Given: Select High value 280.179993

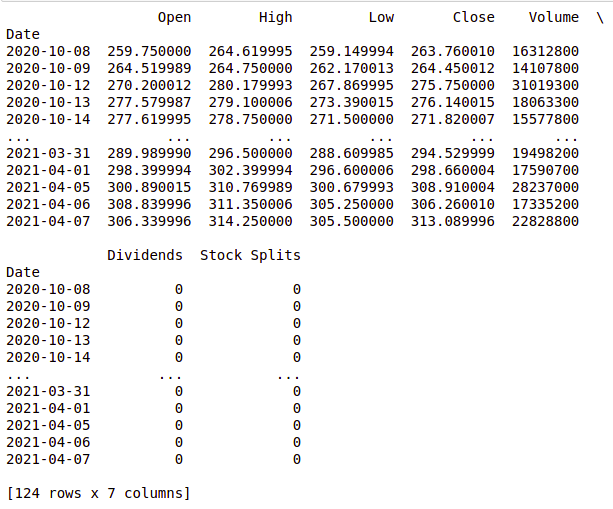Looking at the screenshot, I should [x=250, y=85].
